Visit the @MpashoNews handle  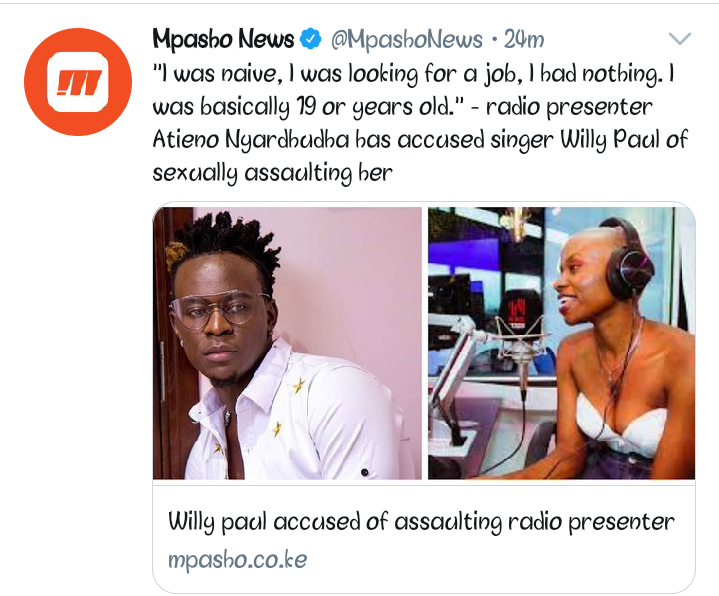(x=406, y=40)
